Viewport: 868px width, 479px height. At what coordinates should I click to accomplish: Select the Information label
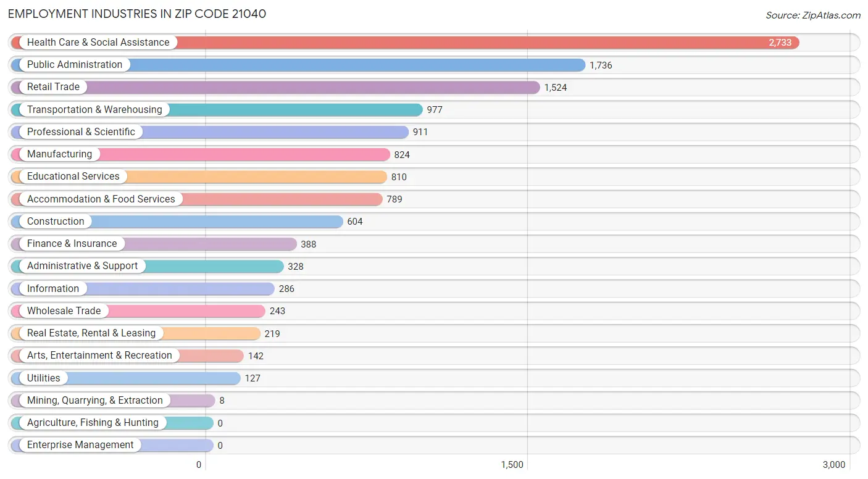[x=53, y=289]
